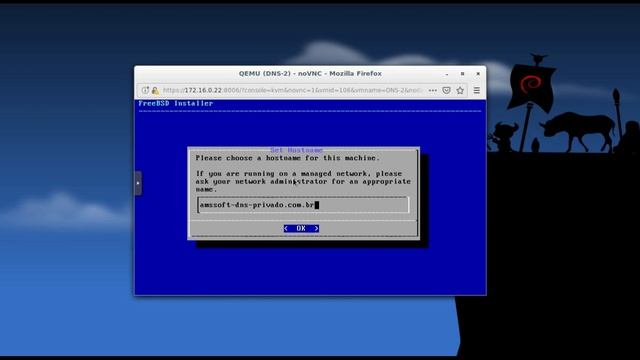Minimize the Firefox noVNC window

click(447, 74)
